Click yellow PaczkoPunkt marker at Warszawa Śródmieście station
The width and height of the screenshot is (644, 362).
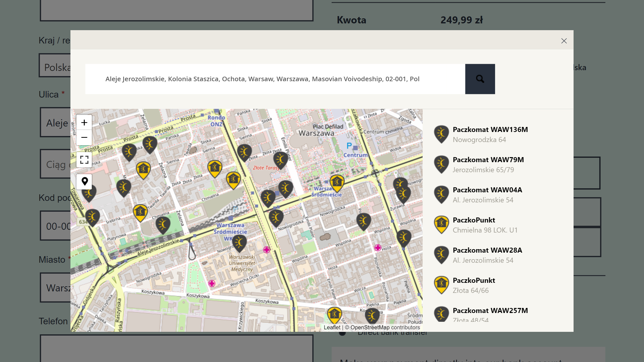337,184
